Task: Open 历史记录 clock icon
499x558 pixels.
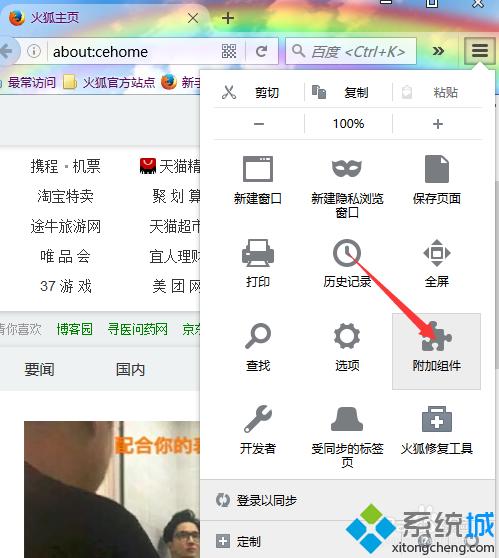Action: click(x=347, y=253)
